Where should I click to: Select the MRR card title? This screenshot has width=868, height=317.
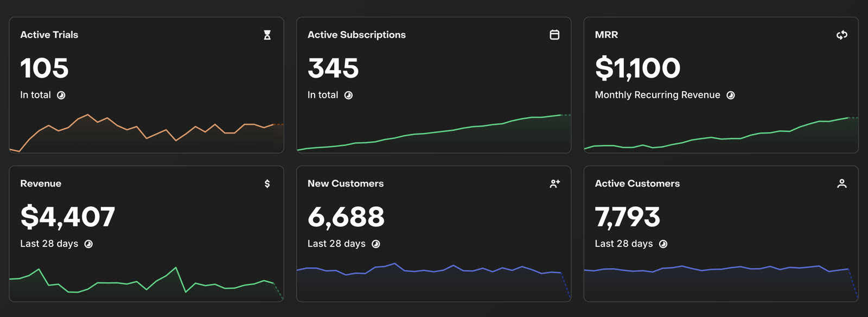pyautogui.click(x=607, y=35)
